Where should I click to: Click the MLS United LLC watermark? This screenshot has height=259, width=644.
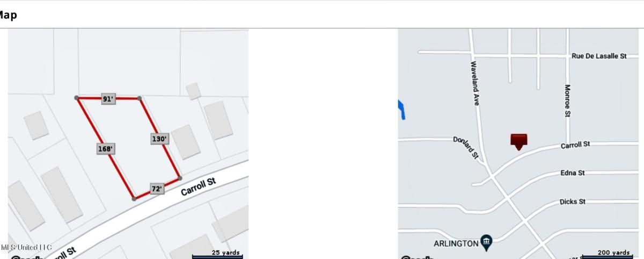click(x=26, y=247)
